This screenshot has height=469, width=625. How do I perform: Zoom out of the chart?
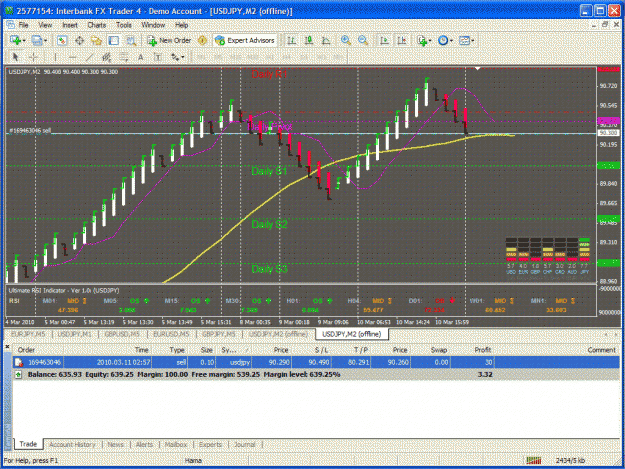coord(363,40)
